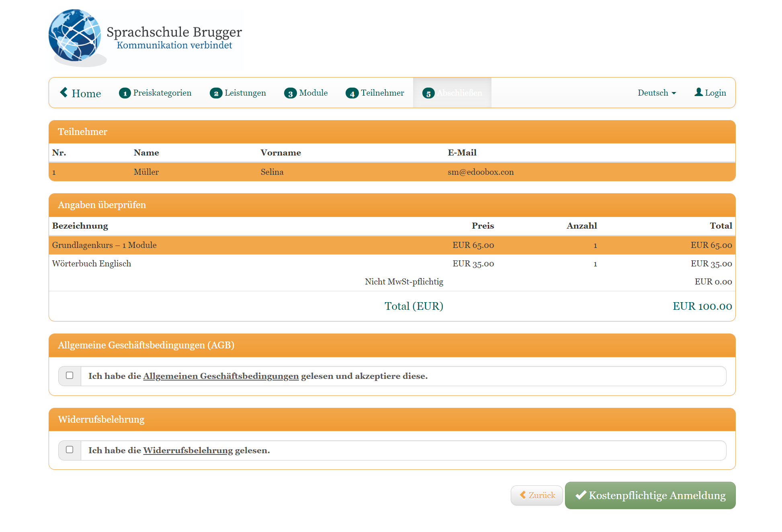The height and width of the screenshot is (532, 782).
Task: Open the Allgemeinen Geschäftsbedingungen link
Action: click(221, 376)
